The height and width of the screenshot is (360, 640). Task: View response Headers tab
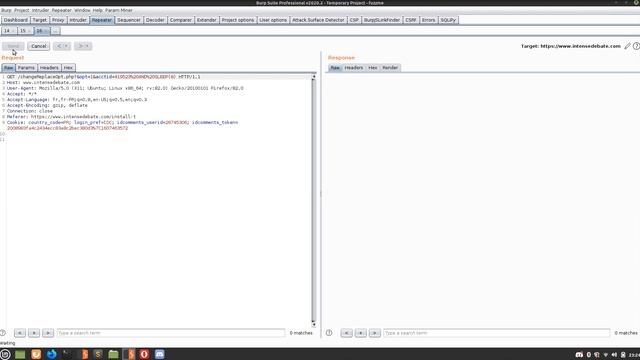pos(353,68)
